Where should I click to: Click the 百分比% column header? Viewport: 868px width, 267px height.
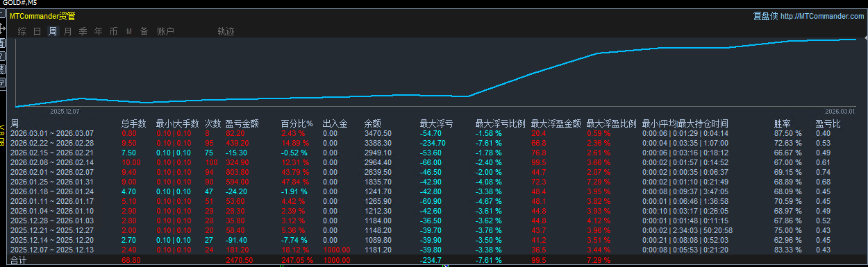tap(297, 123)
